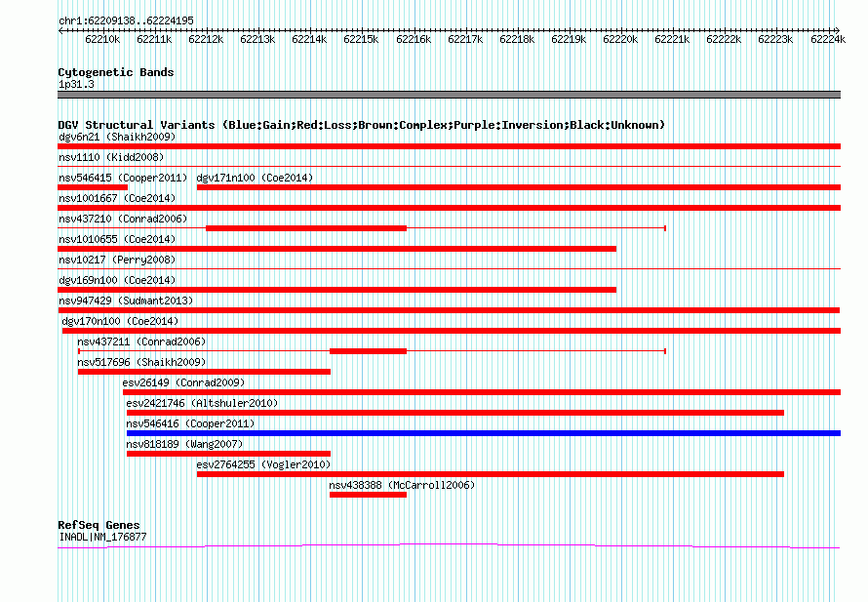This screenshot has width=868, height=602.
Task: Click the red bar of nsv1010655
Action: 336,249
